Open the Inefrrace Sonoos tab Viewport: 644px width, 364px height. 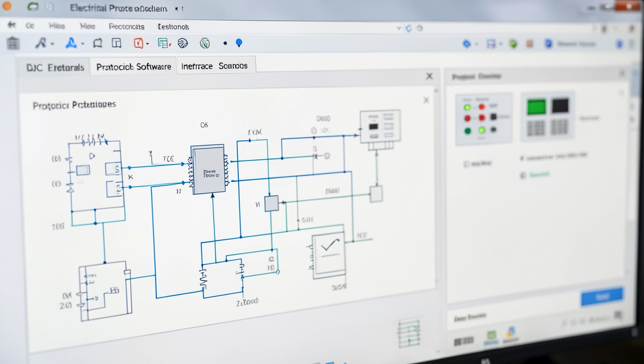click(x=215, y=66)
